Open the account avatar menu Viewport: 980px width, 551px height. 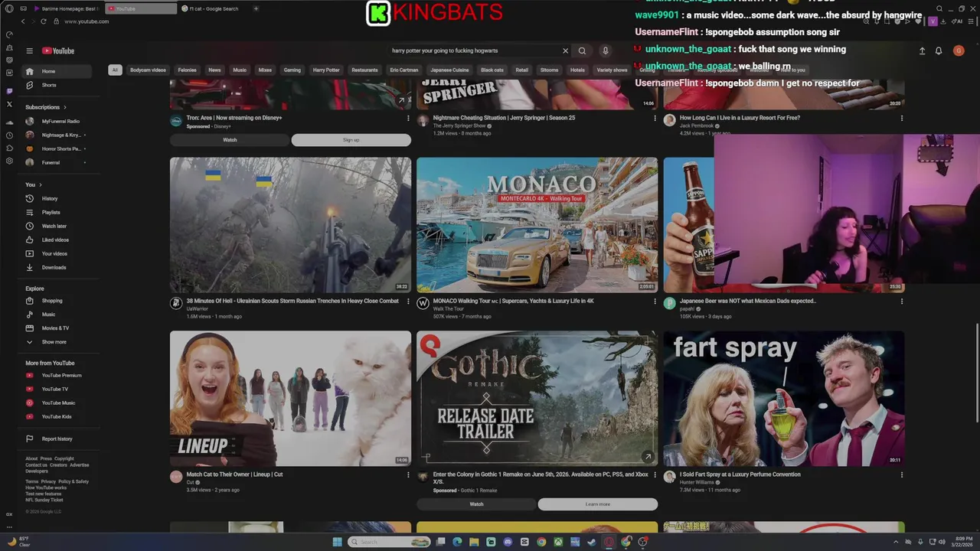click(959, 51)
